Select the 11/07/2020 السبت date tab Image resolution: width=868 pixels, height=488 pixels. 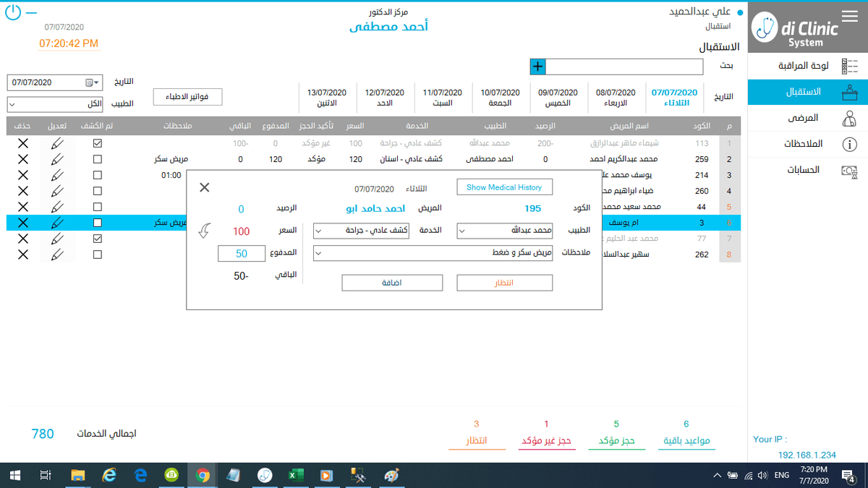[443, 98]
